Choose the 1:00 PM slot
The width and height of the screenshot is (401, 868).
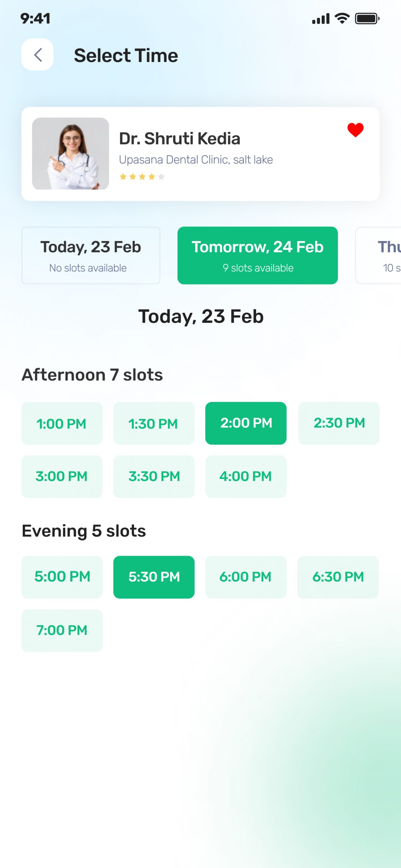pos(62,423)
